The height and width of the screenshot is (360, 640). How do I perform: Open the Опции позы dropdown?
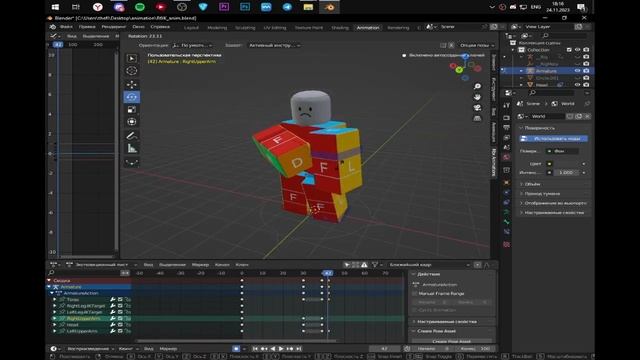point(477,45)
